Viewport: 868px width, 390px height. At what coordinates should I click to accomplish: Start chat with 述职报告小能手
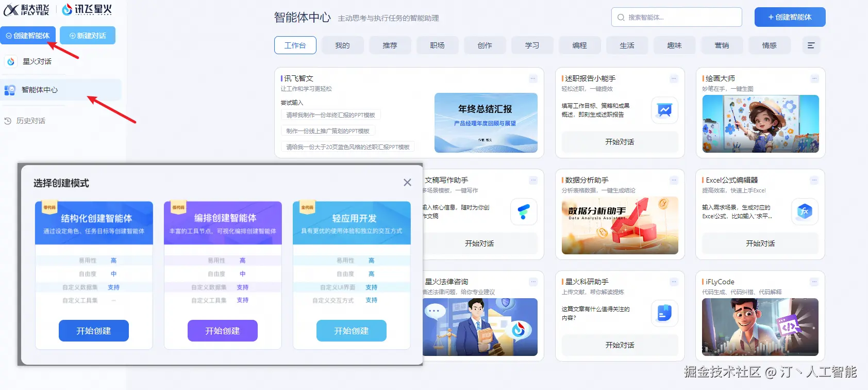(620, 142)
